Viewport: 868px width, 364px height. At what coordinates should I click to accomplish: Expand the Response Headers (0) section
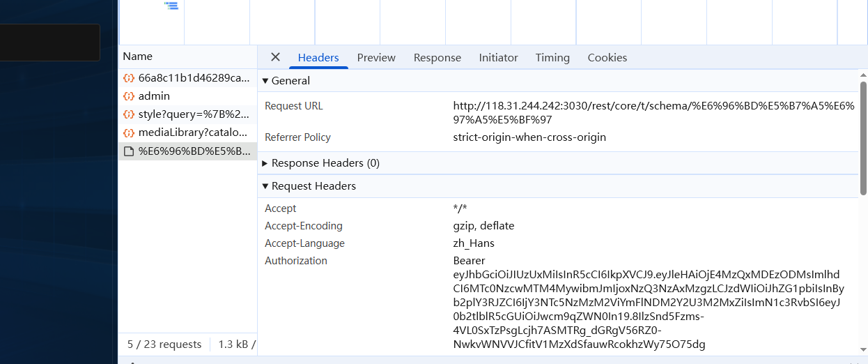[x=265, y=163]
